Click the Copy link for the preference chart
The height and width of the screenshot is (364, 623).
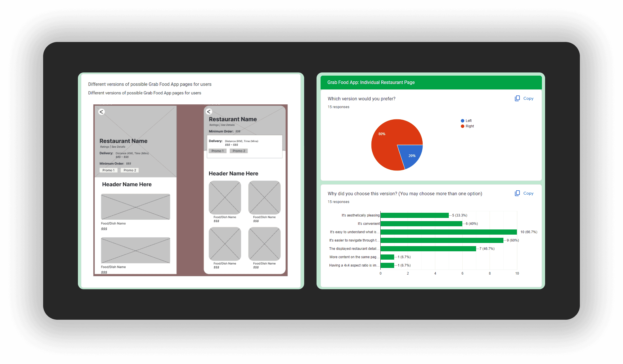tap(528, 98)
